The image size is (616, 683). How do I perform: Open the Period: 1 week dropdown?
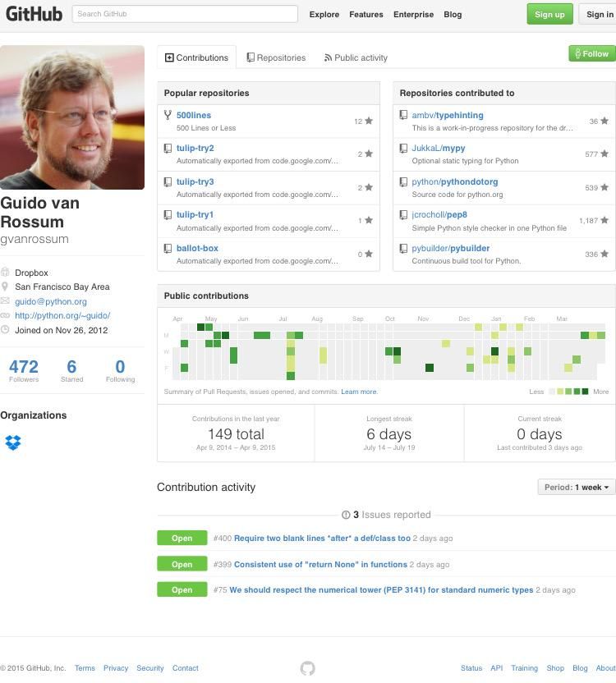click(x=577, y=487)
